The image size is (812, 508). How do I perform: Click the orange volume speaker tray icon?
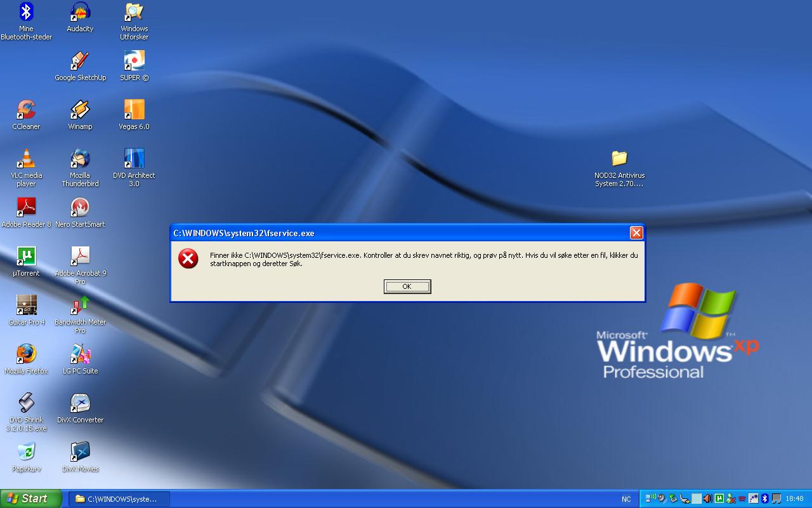click(x=708, y=498)
